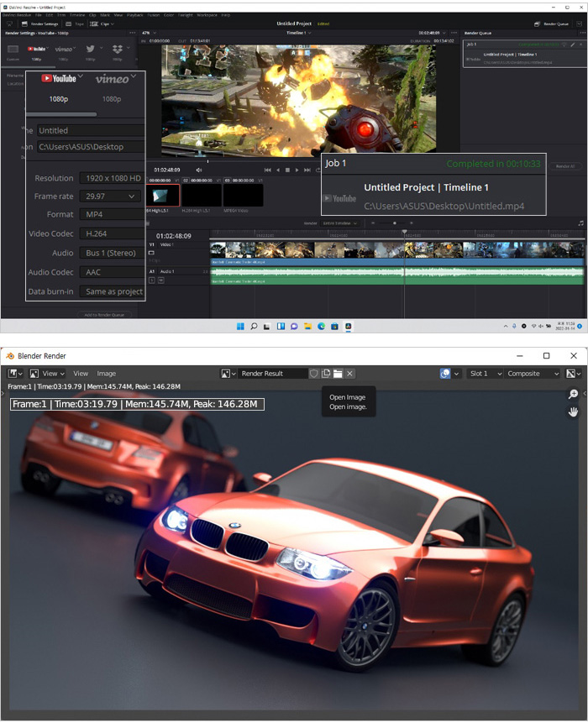
Task: Open the Composite layer dropdown in Blender
Action: point(533,374)
